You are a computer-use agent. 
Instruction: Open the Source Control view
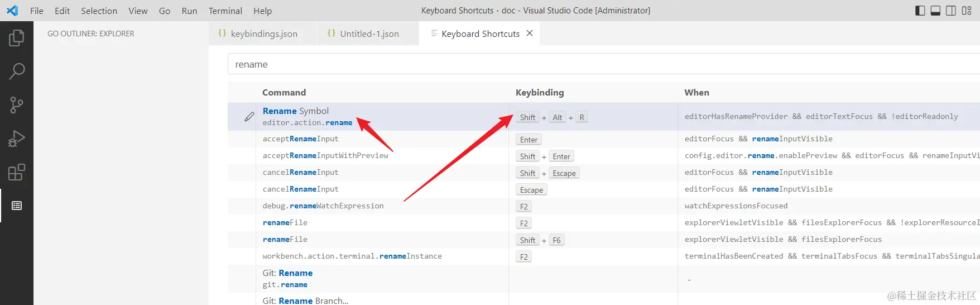coord(17,105)
